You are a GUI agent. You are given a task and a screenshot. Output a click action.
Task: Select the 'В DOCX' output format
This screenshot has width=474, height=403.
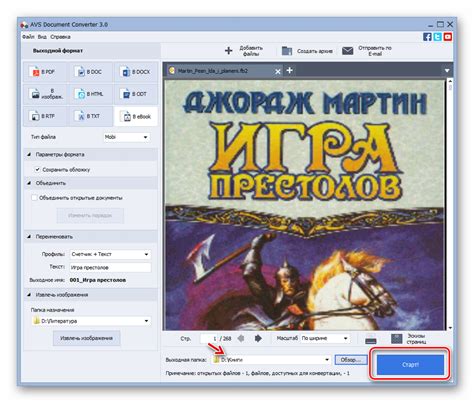pyautogui.click(x=136, y=72)
